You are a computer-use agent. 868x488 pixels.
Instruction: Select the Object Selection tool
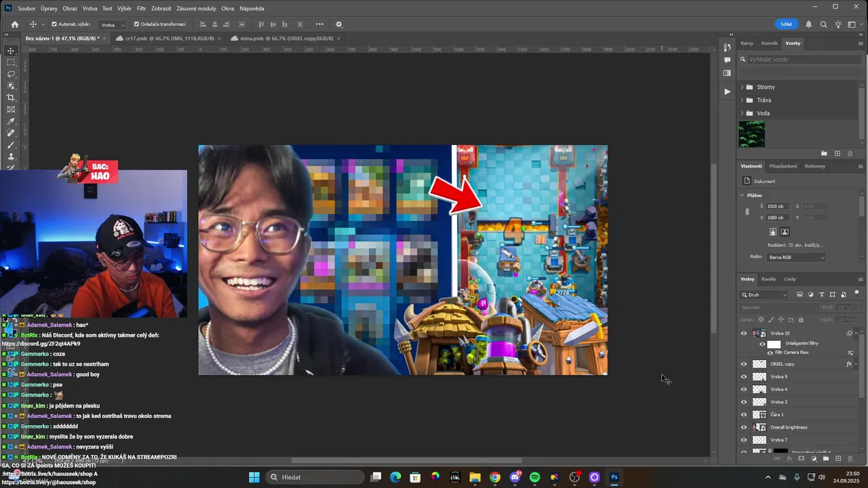point(11,86)
